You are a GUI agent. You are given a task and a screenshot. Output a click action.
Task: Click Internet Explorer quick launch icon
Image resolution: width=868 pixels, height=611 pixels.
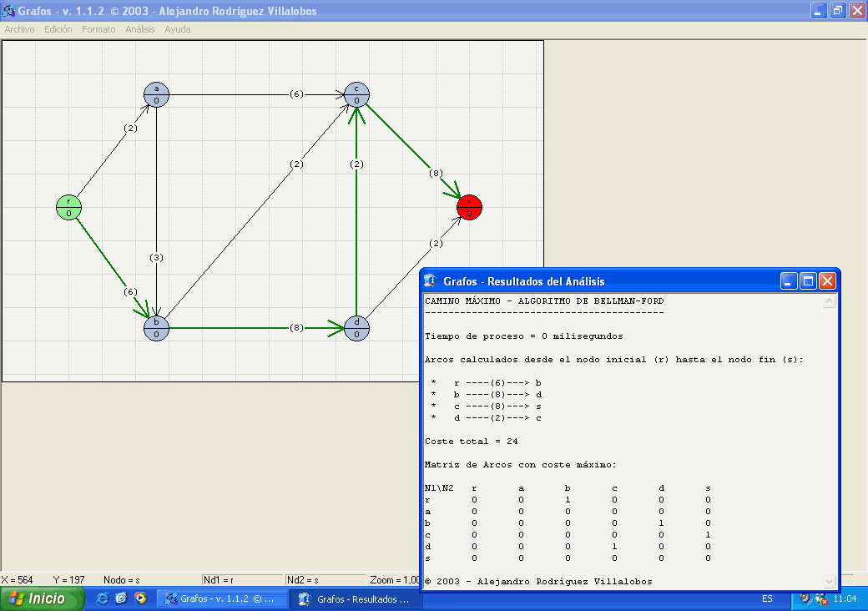point(103,598)
